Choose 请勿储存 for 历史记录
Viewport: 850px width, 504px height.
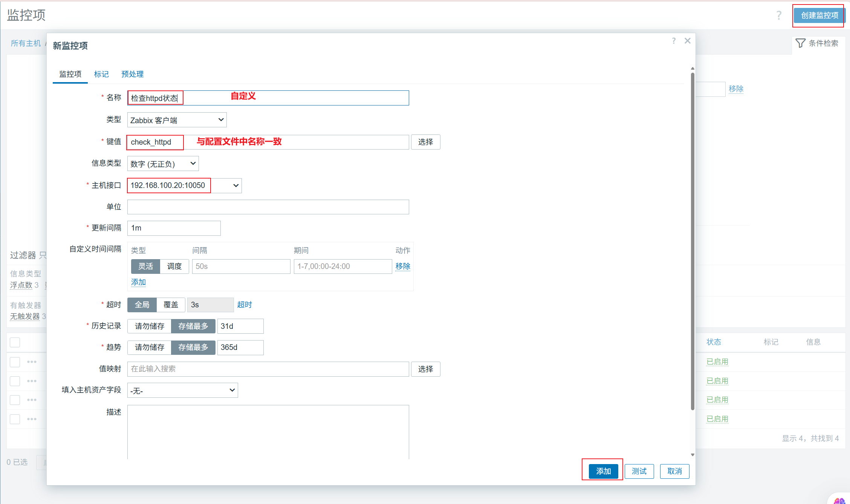coord(150,326)
